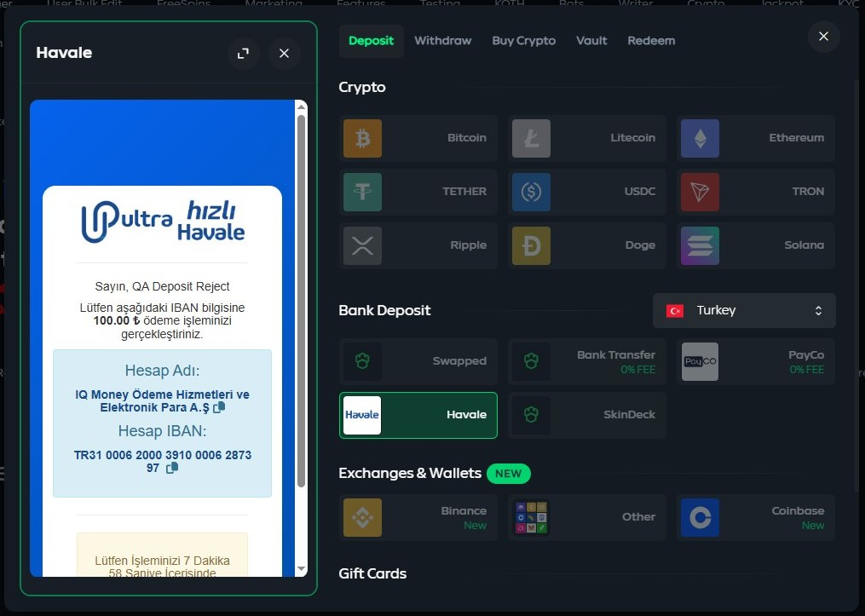Viewport: 865px width, 616px height.
Task: Select the Coinbase logo icon
Action: (x=700, y=517)
